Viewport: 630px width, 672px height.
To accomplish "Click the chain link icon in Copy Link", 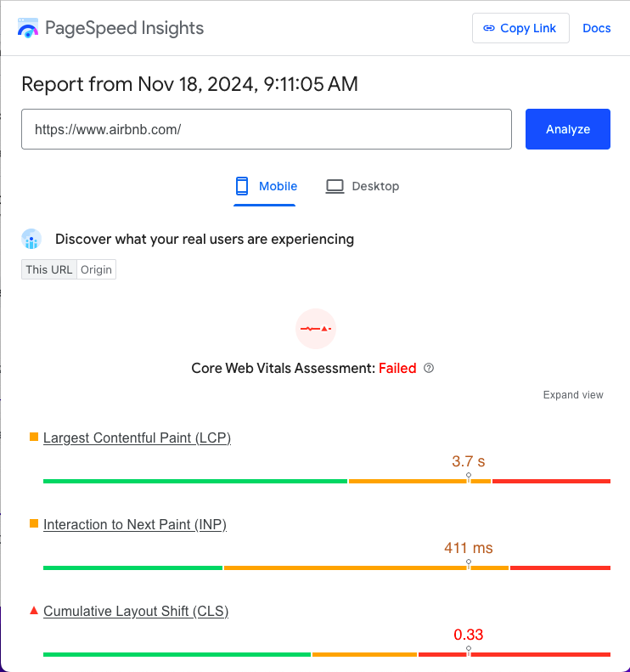I will click(488, 28).
